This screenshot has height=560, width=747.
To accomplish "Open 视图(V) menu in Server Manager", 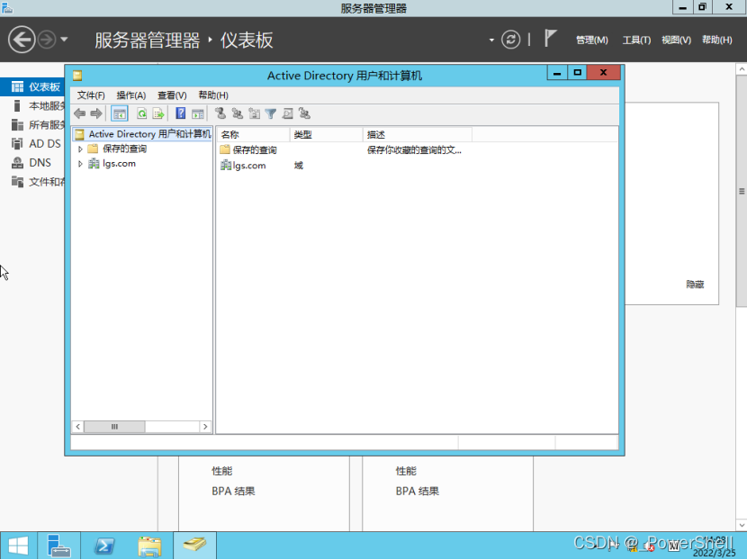I will [x=676, y=40].
